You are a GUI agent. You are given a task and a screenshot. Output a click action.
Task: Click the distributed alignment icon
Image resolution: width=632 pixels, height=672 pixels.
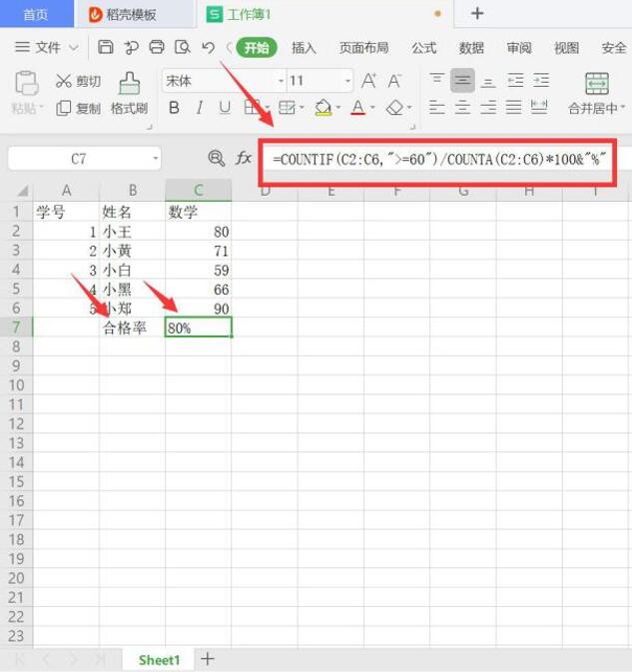click(x=539, y=107)
